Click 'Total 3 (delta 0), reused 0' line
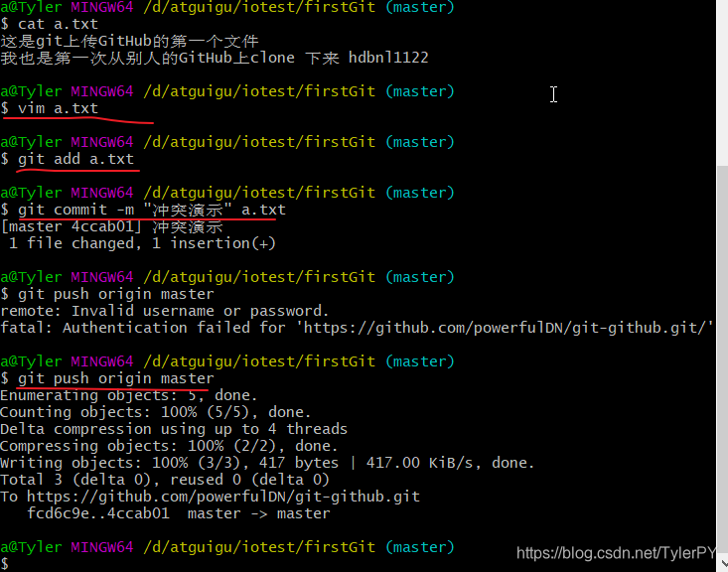The height and width of the screenshot is (572, 728). point(165,480)
